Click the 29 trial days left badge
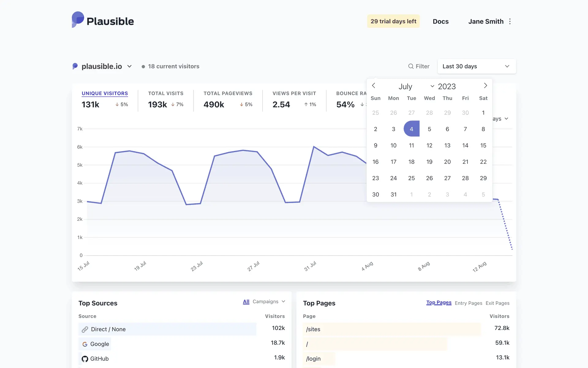The image size is (588, 368). [393, 21]
